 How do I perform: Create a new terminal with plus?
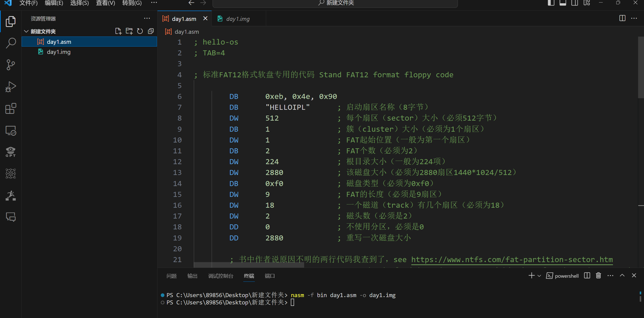532,276
